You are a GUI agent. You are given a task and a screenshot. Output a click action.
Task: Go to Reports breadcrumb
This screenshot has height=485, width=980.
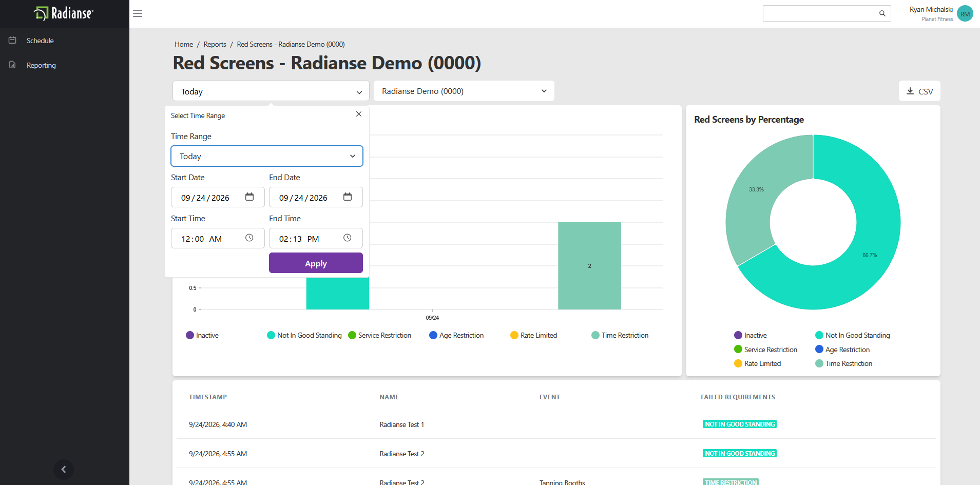[x=215, y=44]
